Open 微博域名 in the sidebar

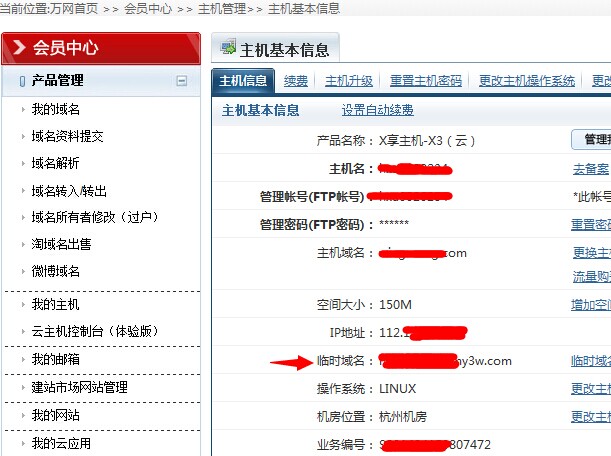point(56,271)
